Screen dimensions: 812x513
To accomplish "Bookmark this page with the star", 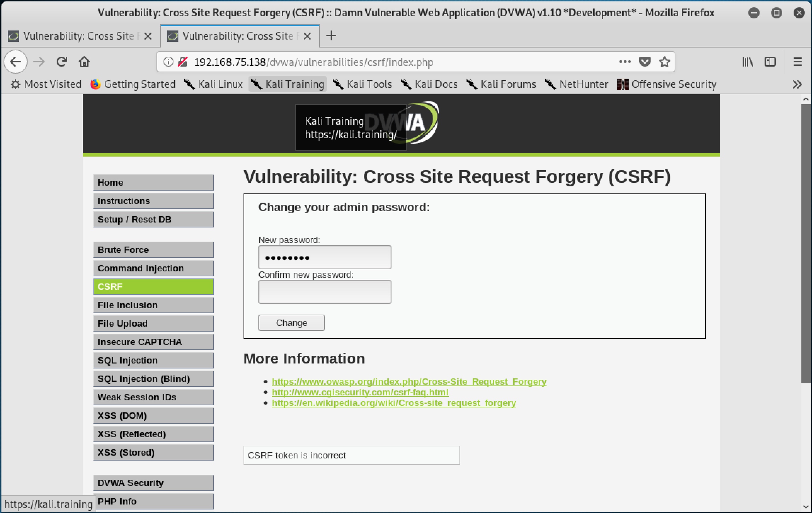I will tap(664, 62).
